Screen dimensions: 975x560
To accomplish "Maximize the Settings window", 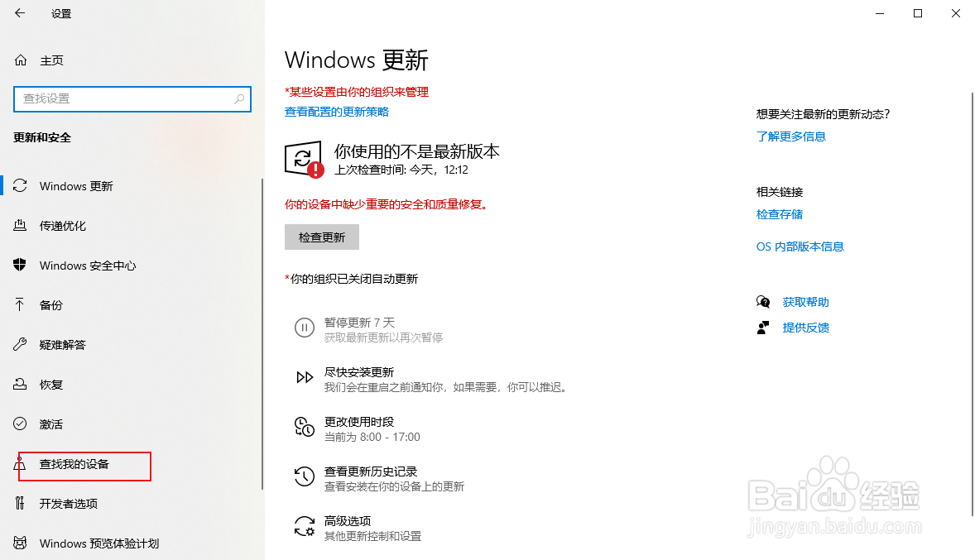I will [917, 13].
